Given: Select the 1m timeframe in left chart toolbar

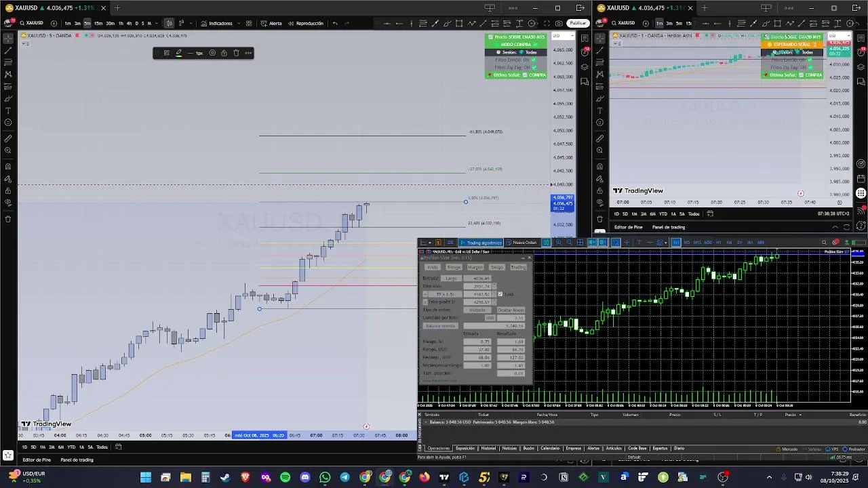Looking at the screenshot, I should click(68, 23).
